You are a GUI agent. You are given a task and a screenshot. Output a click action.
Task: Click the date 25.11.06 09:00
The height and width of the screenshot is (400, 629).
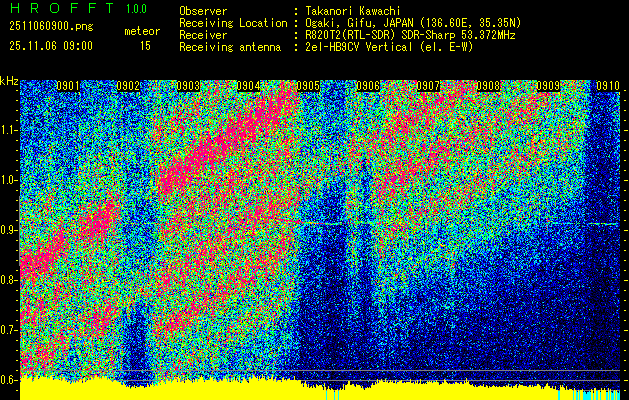pos(51,46)
